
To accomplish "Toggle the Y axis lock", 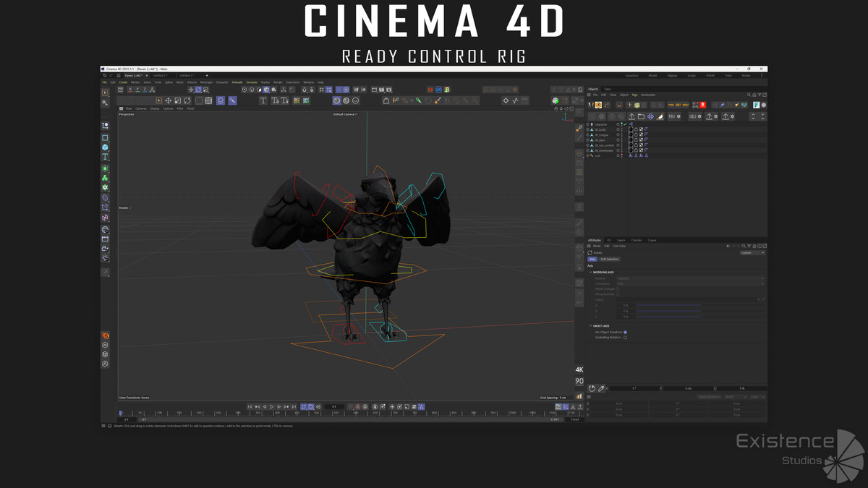I will 137,90.
